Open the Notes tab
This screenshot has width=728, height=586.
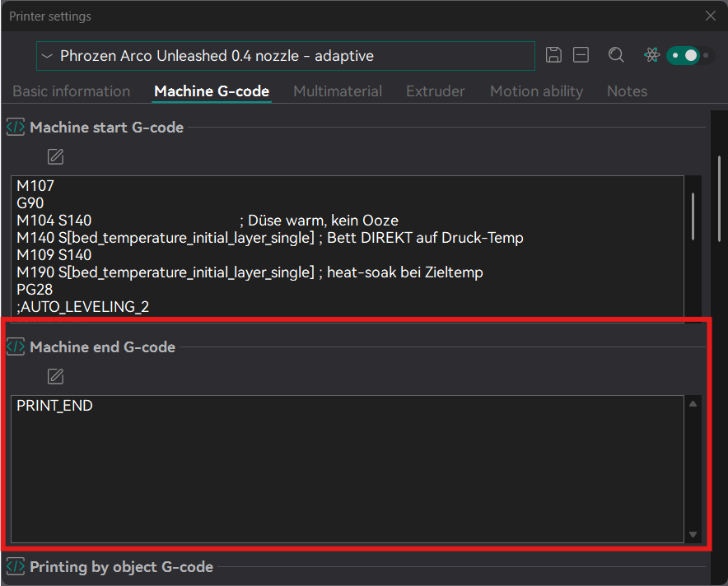pos(627,91)
